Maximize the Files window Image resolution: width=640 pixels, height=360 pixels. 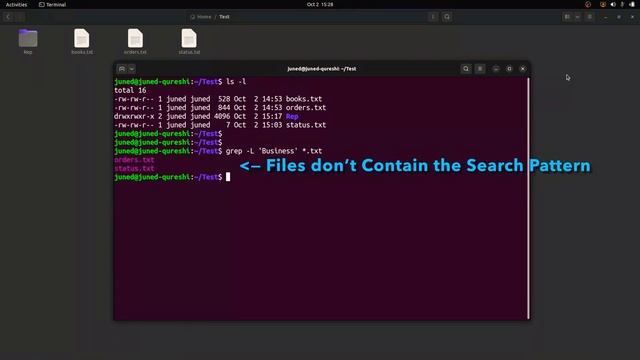point(619,17)
